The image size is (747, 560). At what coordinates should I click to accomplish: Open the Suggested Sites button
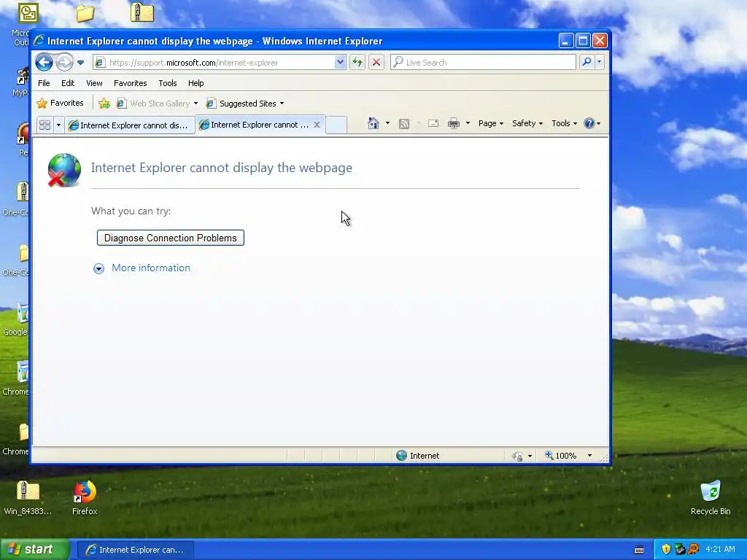point(245,104)
